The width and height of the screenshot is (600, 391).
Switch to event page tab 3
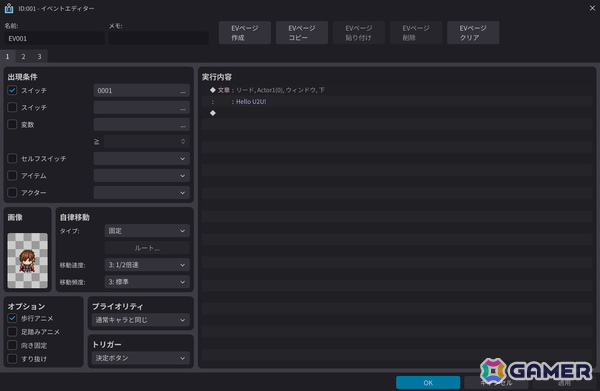point(39,56)
